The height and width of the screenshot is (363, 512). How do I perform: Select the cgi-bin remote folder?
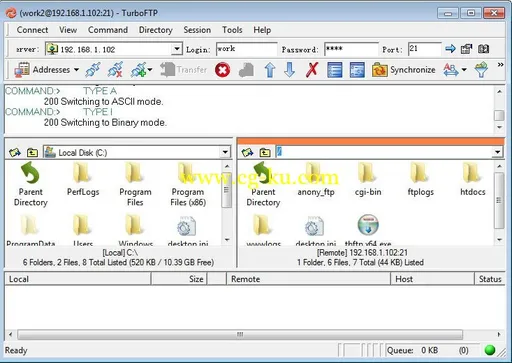pos(368,179)
